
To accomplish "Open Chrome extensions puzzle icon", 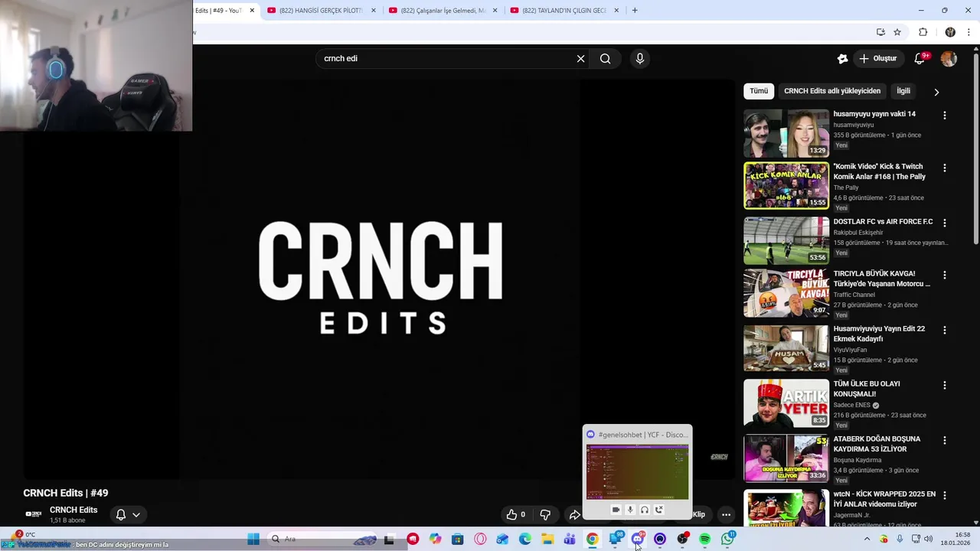I will pyautogui.click(x=923, y=32).
